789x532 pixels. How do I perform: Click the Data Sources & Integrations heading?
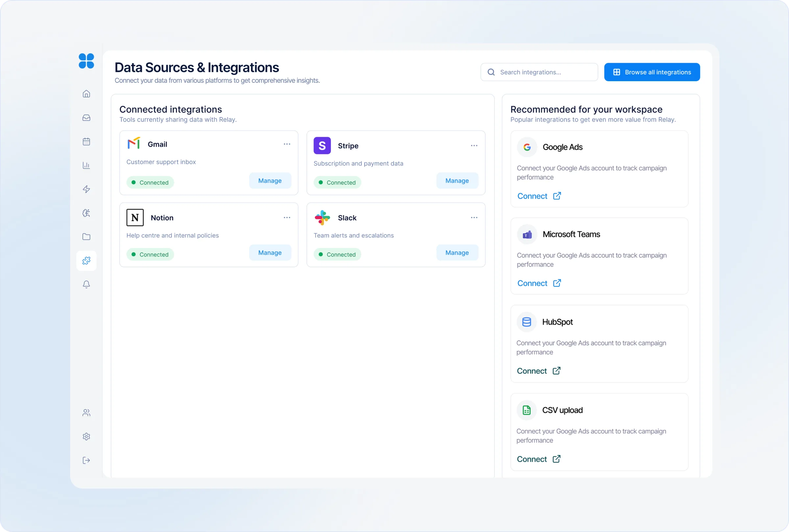pyautogui.click(x=197, y=67)
